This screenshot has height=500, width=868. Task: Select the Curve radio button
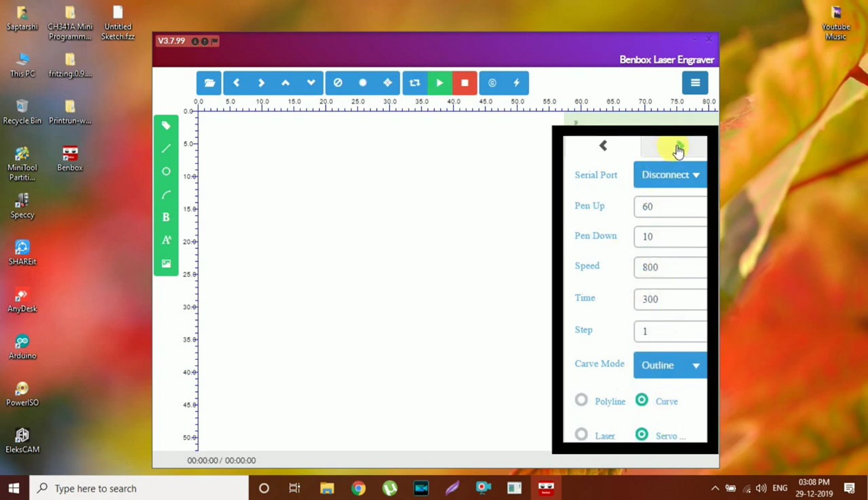pyautogui.click(x=642, y=400)
